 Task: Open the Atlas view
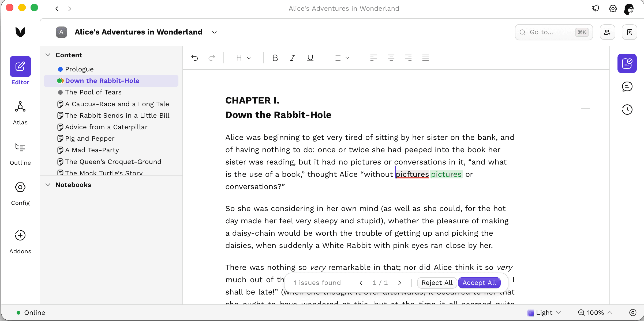tap(20, 113)
